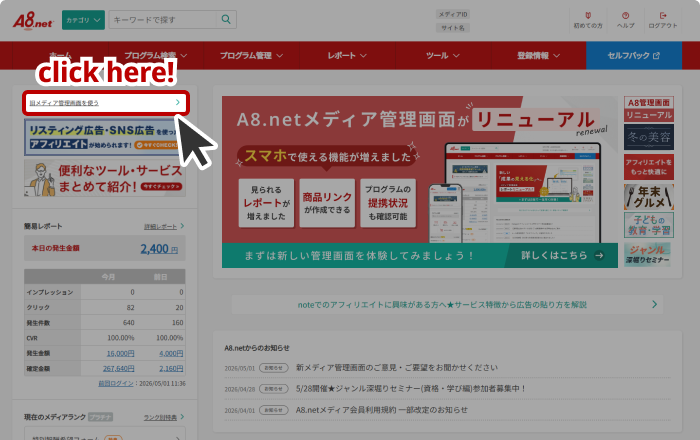Click the main renewal announcement banner

(x=420, y=182)
